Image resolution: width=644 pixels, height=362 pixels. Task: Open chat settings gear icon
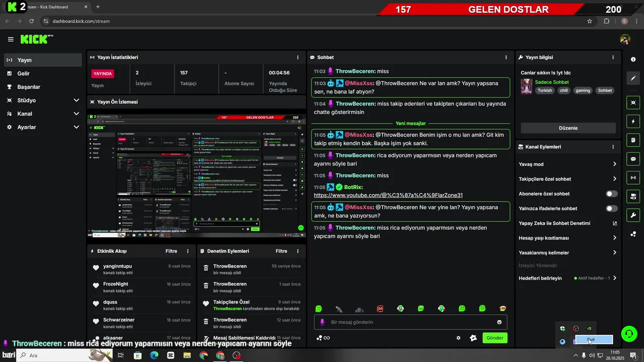[458, 338]
